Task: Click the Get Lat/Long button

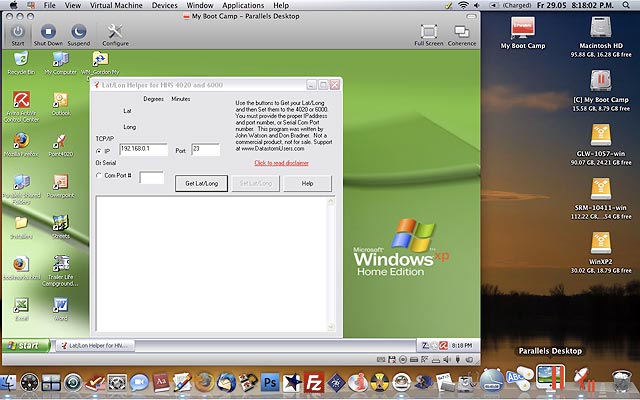Action: (202, 184)
